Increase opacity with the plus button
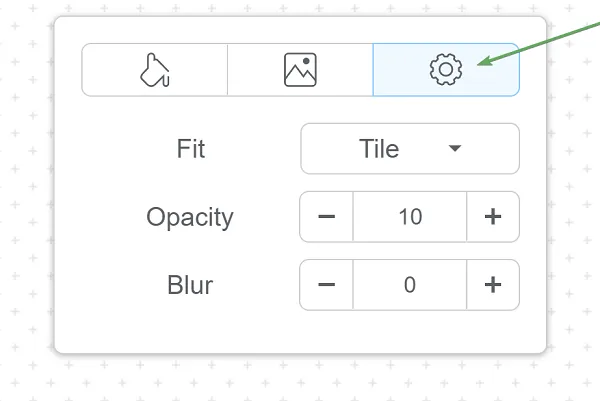 (492, 217)
